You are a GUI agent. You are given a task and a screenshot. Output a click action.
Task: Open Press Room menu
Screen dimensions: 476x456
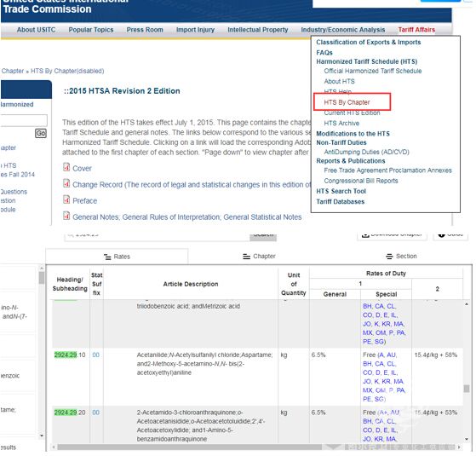tap(145, 30)
